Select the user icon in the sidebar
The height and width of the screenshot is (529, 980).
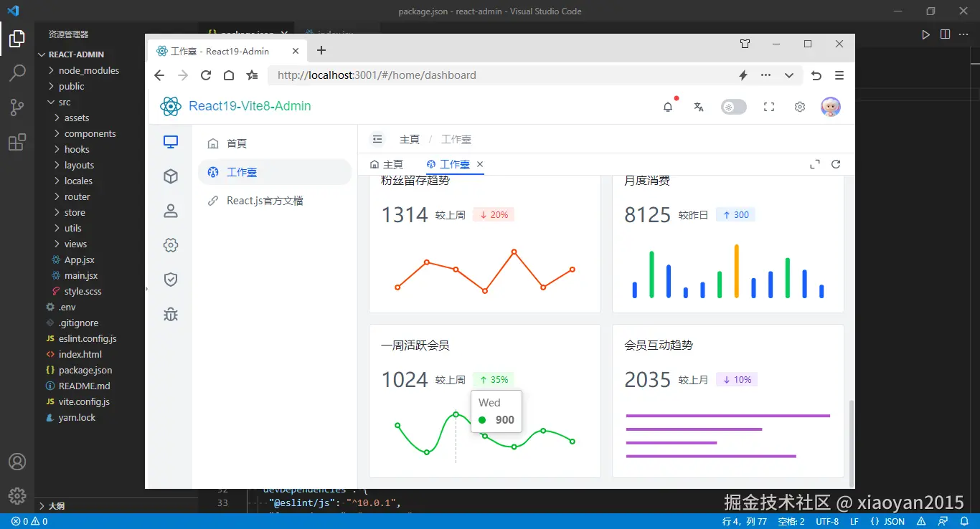tap(171, 211)
